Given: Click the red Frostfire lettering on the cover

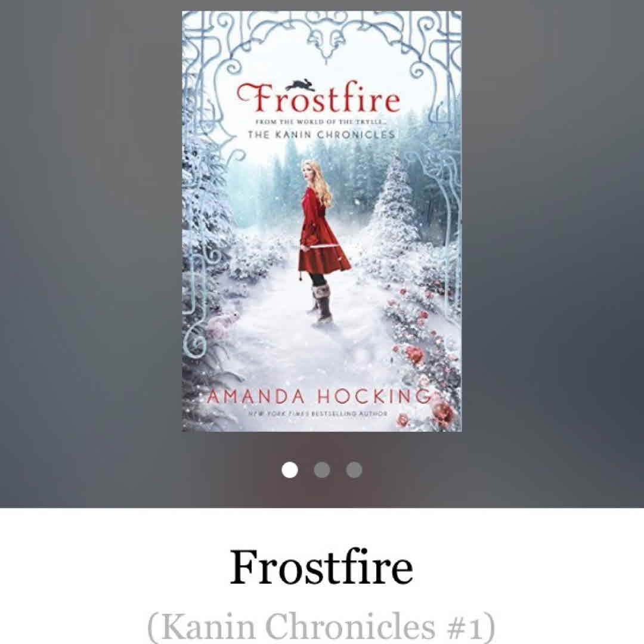Looking at the screenshot, I should pos(318,98).
